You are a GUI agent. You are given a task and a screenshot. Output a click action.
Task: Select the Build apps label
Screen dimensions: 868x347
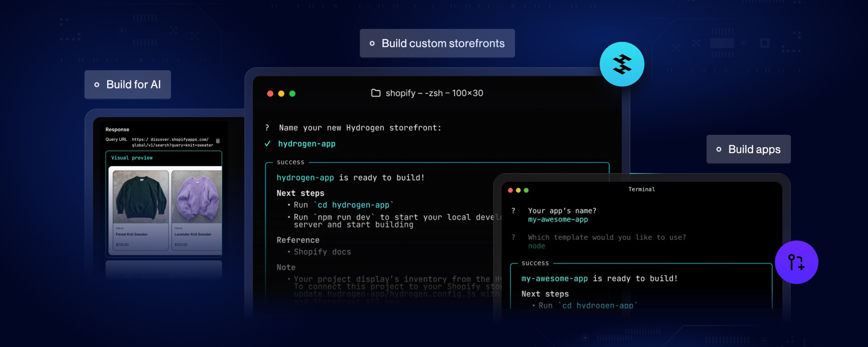pyautogui.click(x=749, y=149)
